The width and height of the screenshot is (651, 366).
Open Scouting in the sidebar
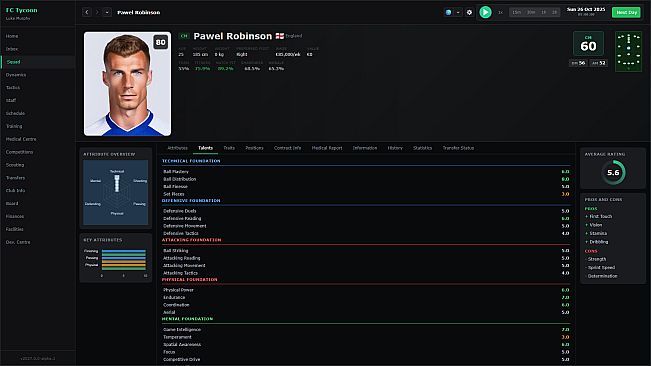(x=38, y=165)
